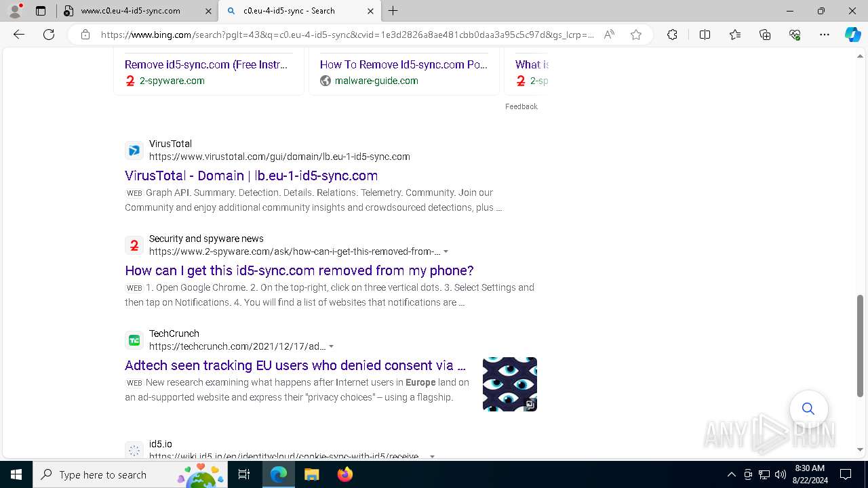The image size is (868, 488).
Task: Click malware-guide.com source link
Action: (x=376, y=81)
